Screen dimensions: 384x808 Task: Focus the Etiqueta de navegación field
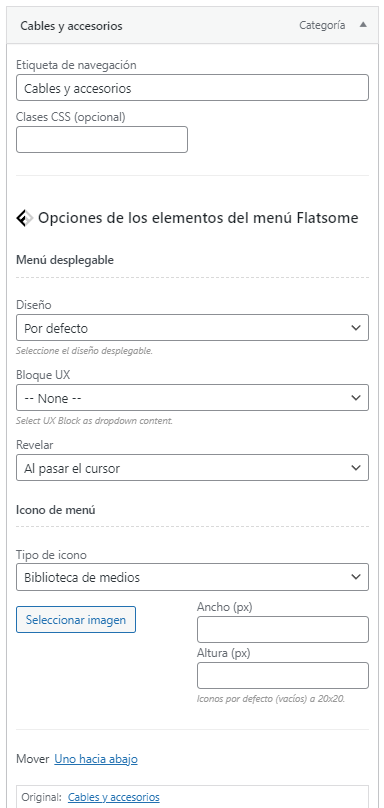192,88
